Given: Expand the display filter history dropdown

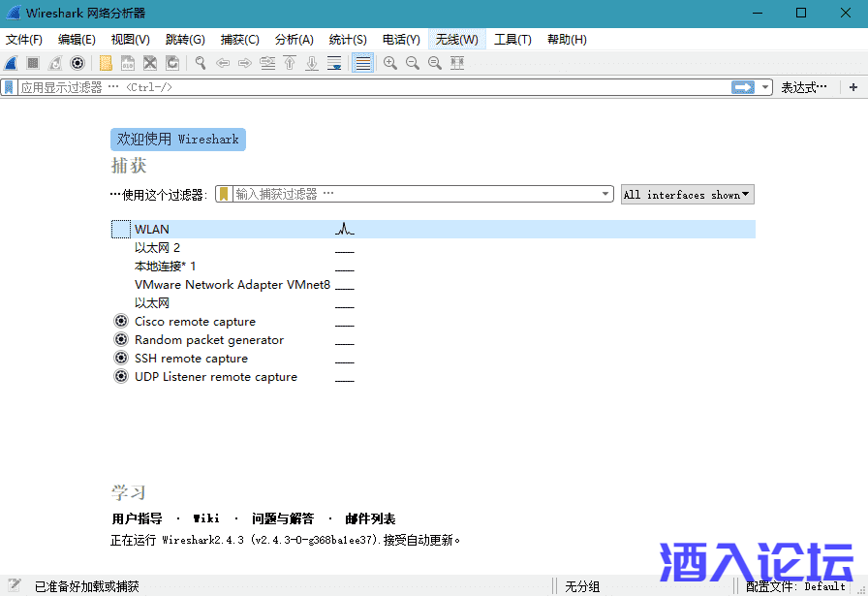Looking at the screenshot, I should coord(765,87).
